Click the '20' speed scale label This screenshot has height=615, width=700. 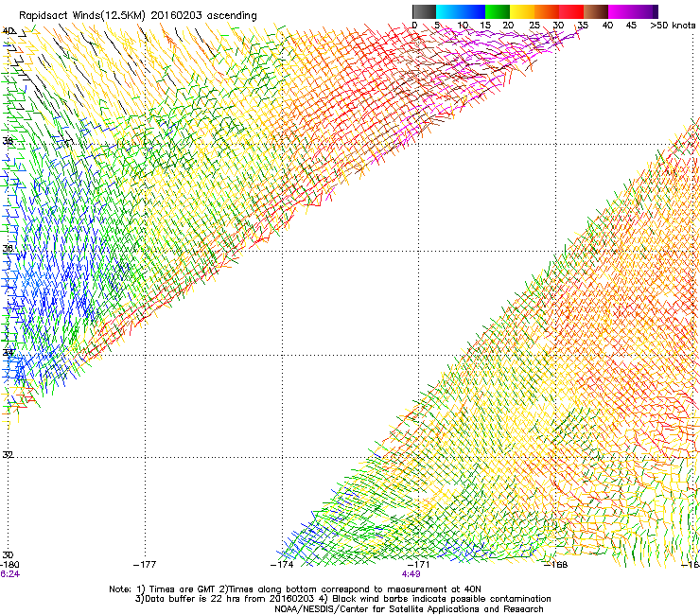(x=508, y=25)
